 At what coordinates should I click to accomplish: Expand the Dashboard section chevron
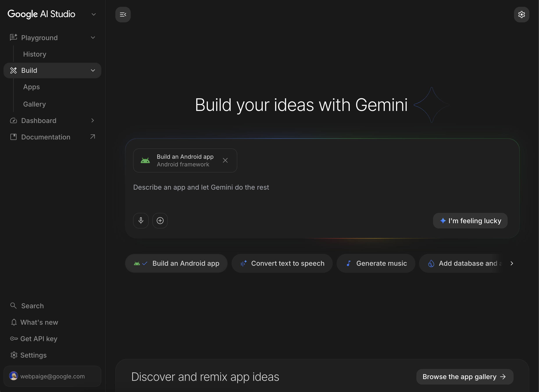(x=93, y=120)
